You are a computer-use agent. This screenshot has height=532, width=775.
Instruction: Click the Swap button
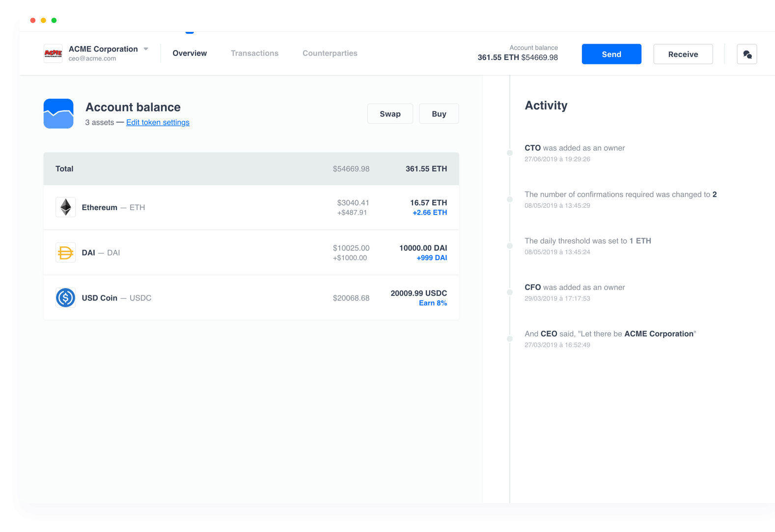(x=390, y=114)
